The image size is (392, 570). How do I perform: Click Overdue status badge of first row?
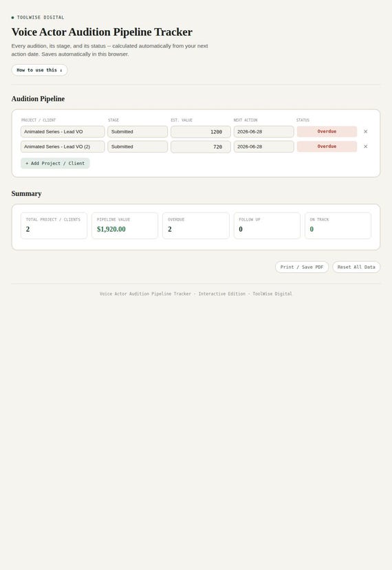pos(327,131)
